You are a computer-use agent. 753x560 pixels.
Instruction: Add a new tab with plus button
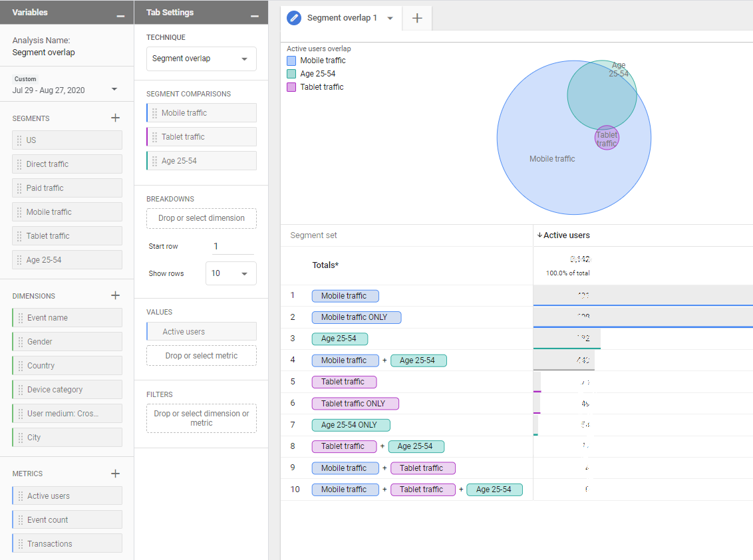tap(417, 18)
